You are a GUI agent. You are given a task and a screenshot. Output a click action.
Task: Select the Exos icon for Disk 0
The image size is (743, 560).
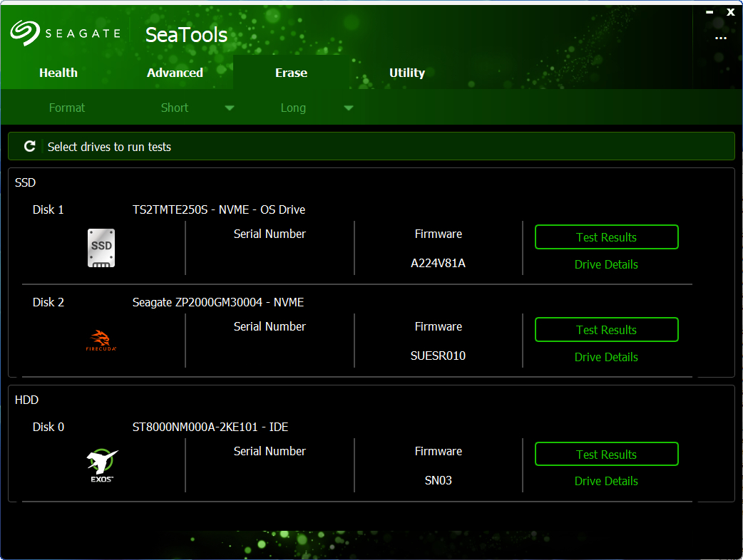click(102, 466)
